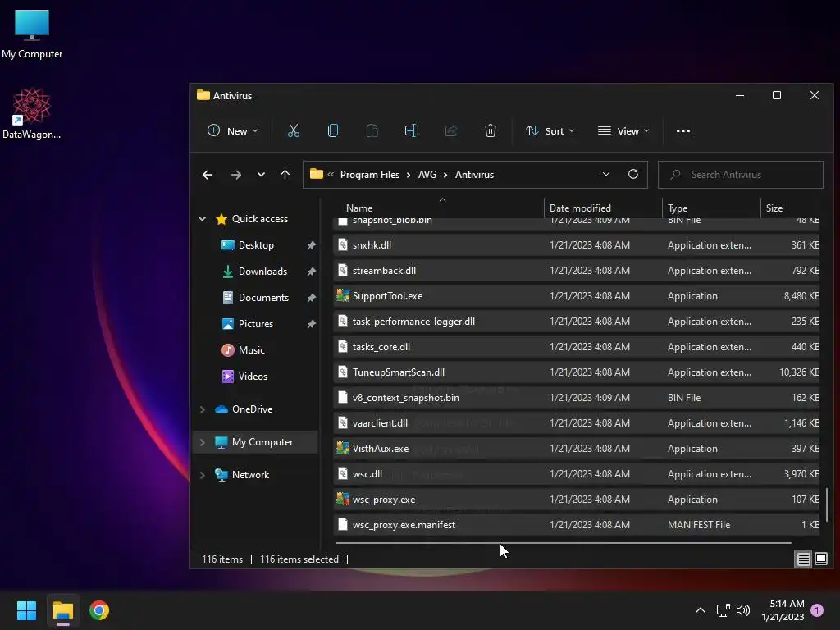Select the DataWagon desktop shortcut
Screen dimensions: 840x630
[x=32, y=113]
